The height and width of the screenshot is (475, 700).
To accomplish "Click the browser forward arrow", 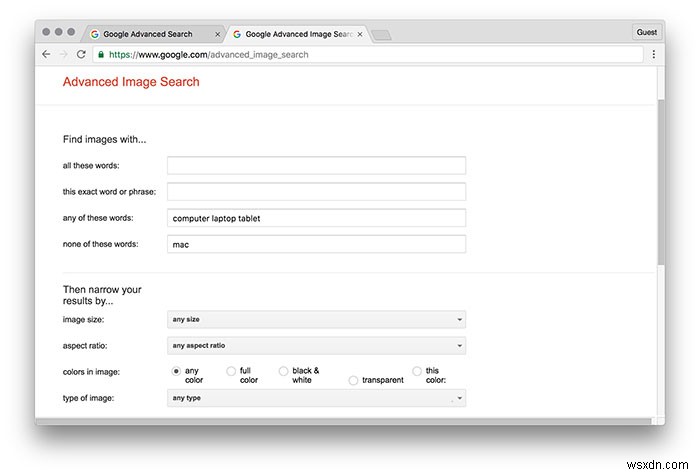I will (63, 54).
